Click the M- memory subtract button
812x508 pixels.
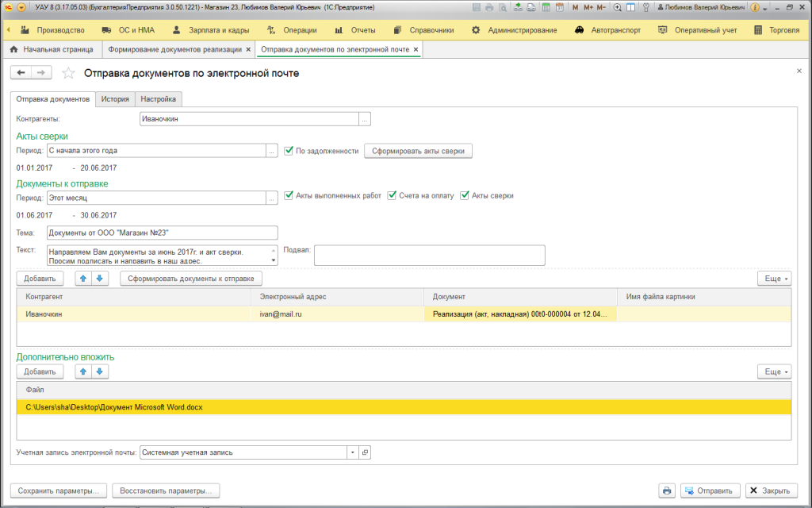[601, 8]
